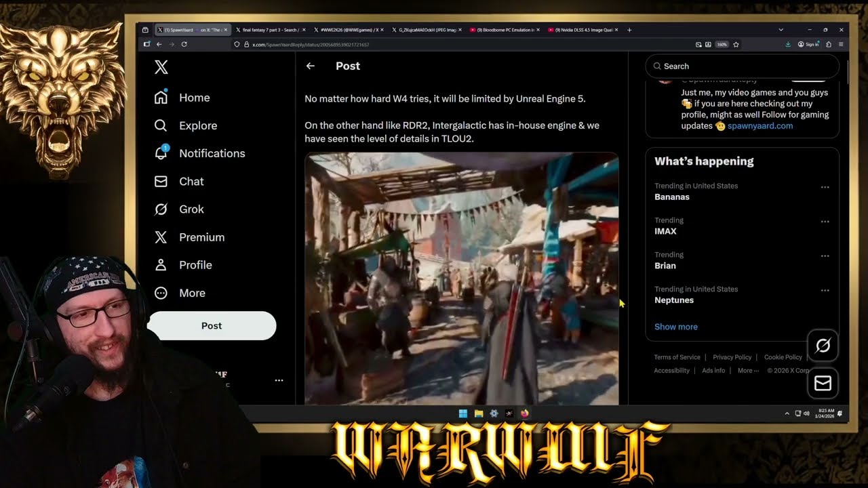This screenshot has height=488, width=868.
Task: Show hidden tray icons chevron
Action: pos(787,413)
